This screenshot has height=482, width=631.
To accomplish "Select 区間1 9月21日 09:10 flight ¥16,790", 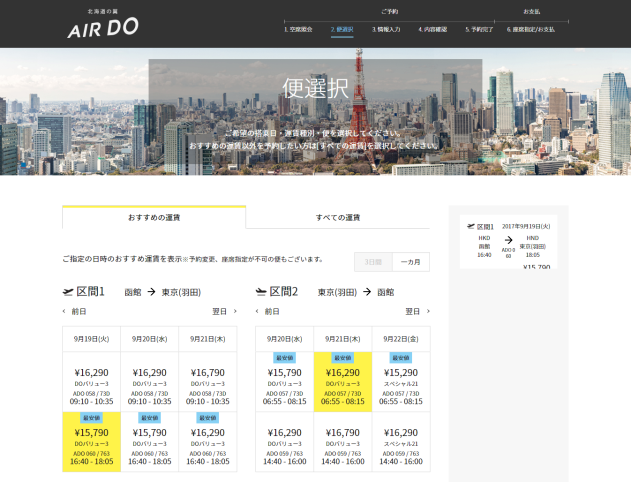I will (208, 382).
